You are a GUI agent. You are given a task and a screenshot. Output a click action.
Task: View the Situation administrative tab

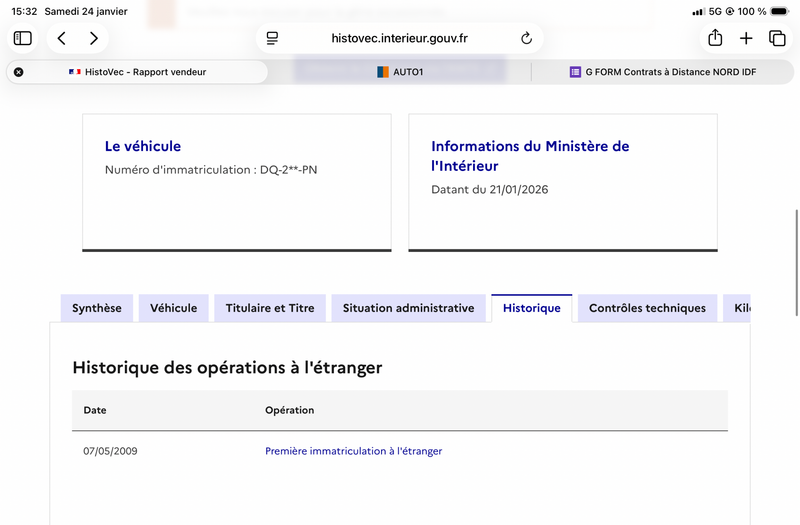(x=408, y=308)
